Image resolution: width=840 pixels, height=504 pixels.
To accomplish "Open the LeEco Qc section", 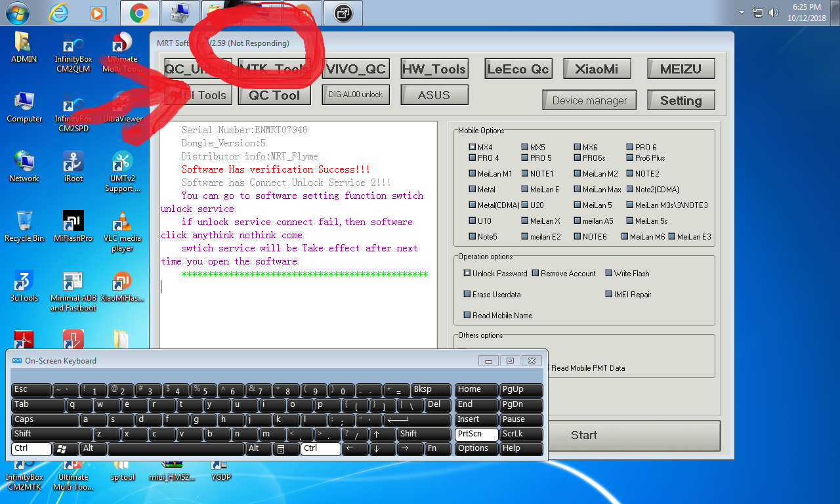I will [518, 69].
